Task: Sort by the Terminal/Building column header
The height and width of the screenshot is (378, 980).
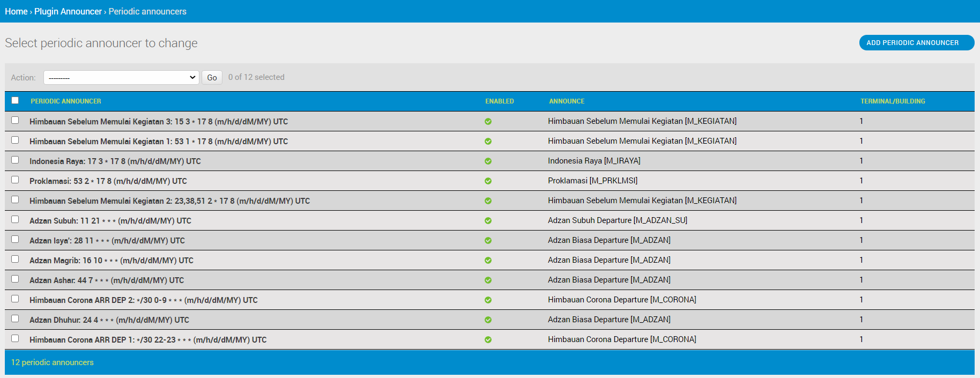Action: 892,101
